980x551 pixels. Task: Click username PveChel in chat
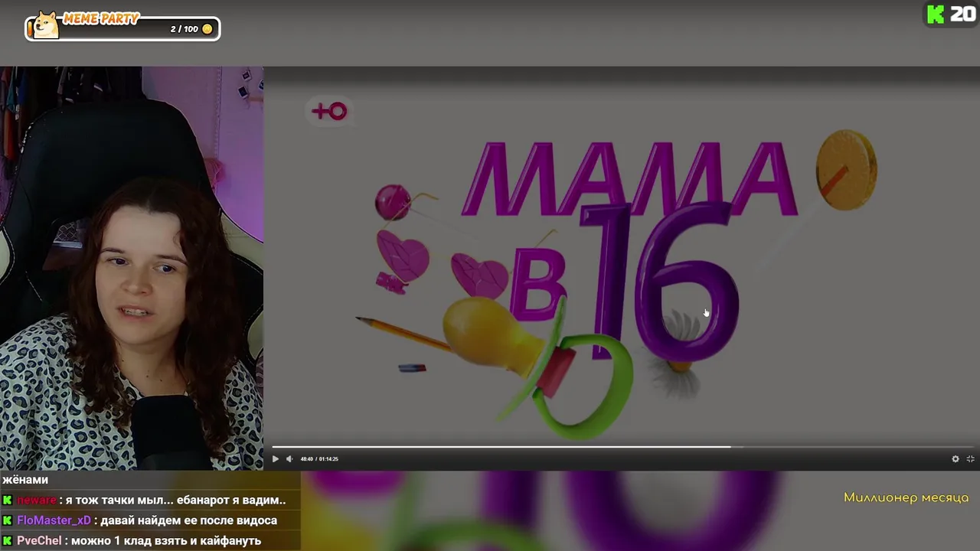pos(39,540)
